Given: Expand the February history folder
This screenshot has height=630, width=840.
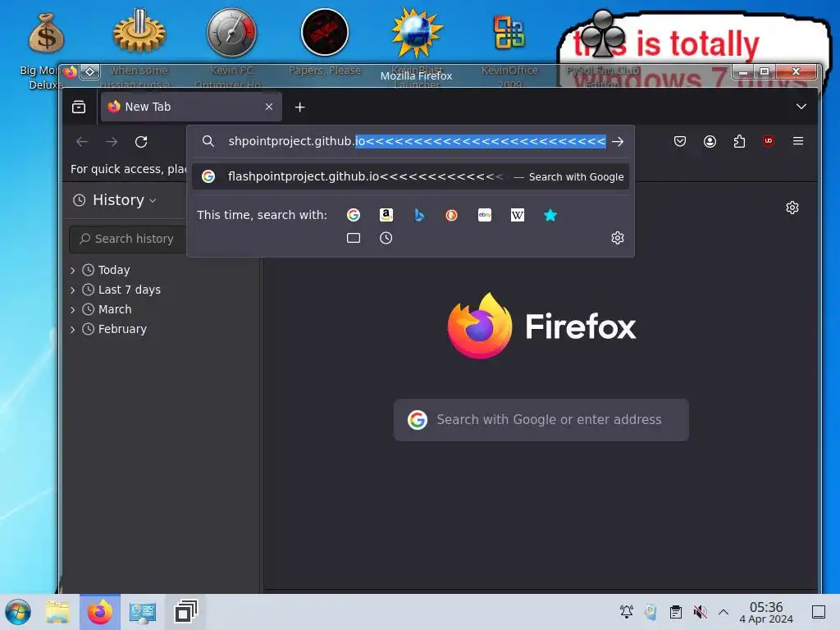Looking at the screenshot, I should coord(73,330).
